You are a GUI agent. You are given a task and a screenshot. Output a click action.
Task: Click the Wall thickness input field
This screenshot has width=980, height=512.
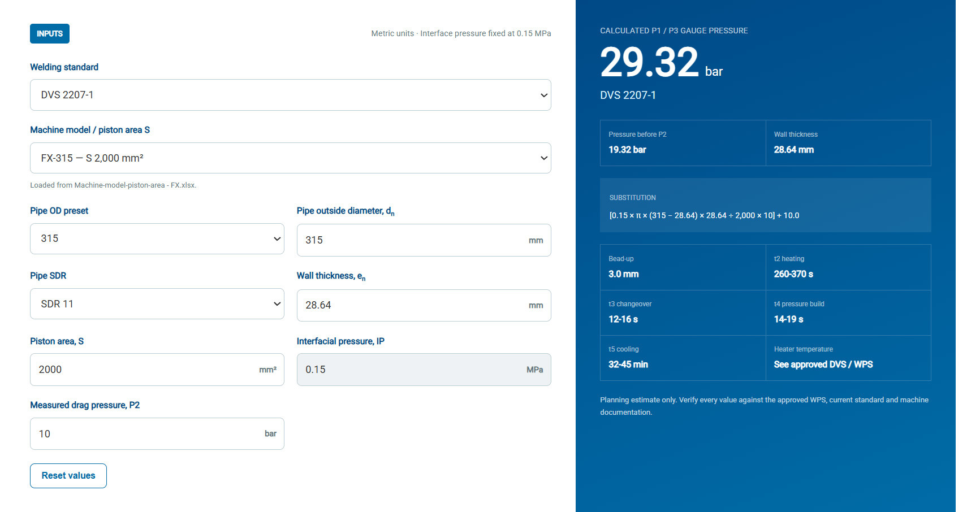coord(424,305)
